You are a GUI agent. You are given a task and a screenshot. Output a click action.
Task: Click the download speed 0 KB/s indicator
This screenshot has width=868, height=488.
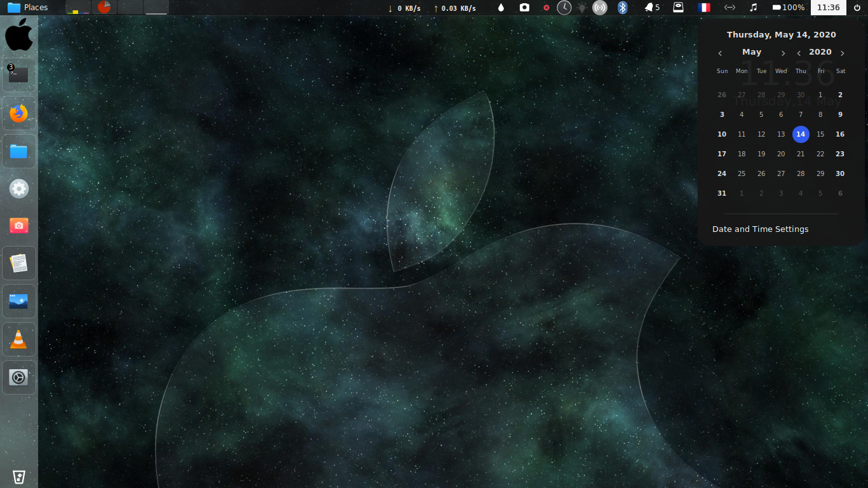404,8
